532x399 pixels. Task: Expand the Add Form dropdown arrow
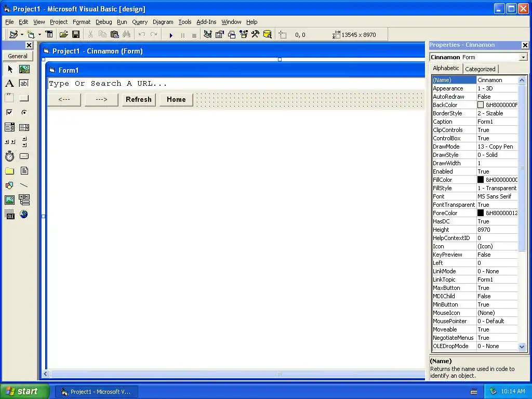[39, 35]
